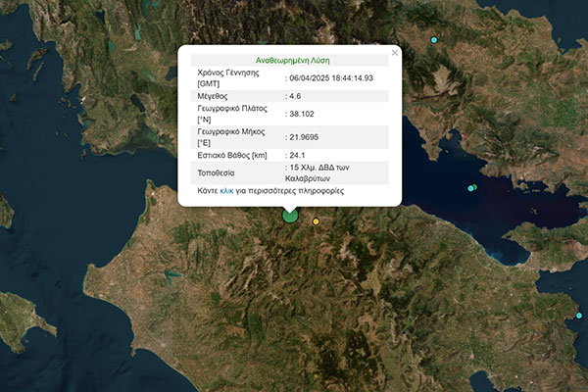
Task: Select the large green earthquake marker below the popup
Action: point(290,216)
